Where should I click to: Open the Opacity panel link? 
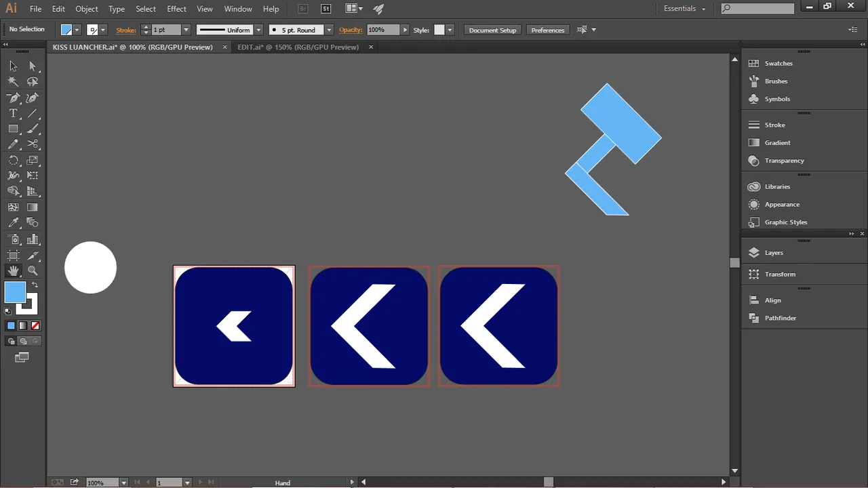[x=351, y=30]
